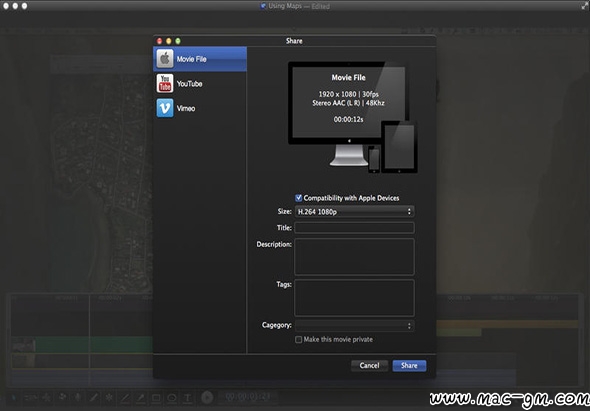Open the Size H.264 1080p dropdown
The image size is (590, 411).
point(354,212)
